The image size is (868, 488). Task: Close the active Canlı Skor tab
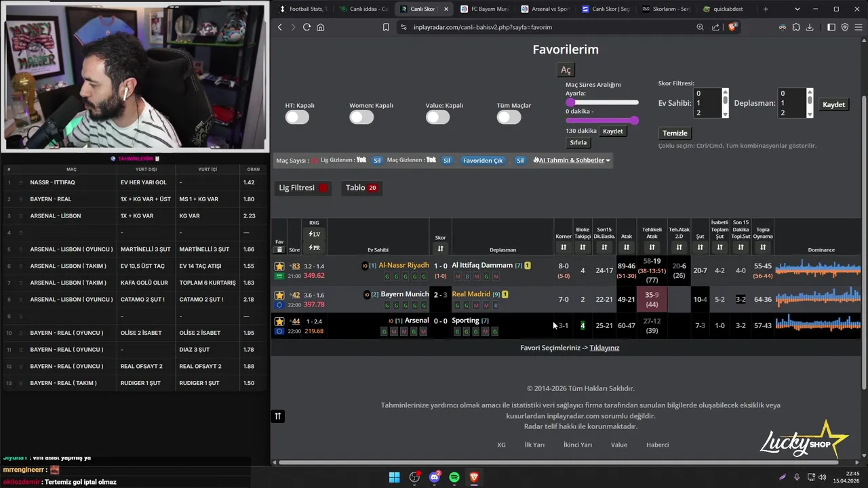(x=446, y=9)
